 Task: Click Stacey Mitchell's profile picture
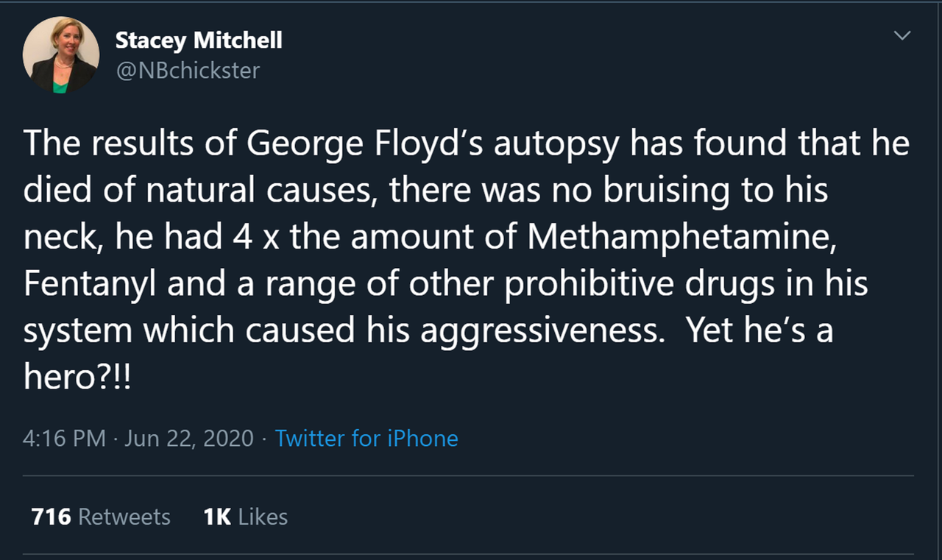pos(61,55)
